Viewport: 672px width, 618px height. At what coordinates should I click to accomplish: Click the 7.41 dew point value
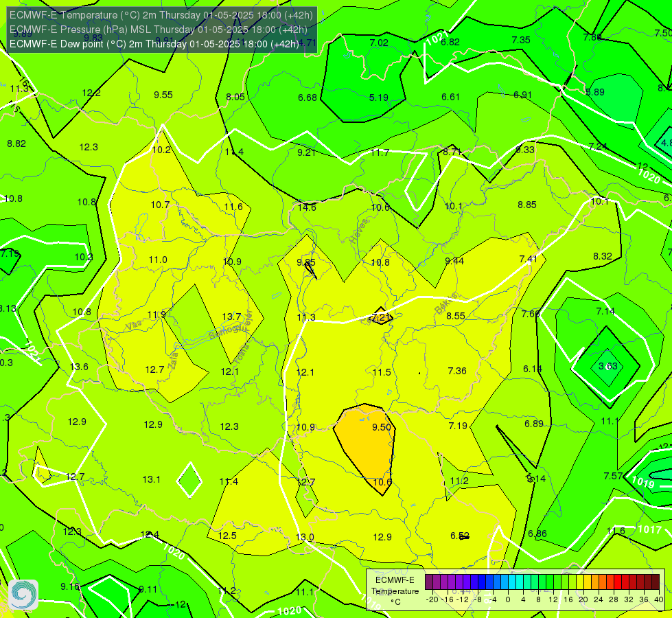pyautogui.click(x=528, y=259)
